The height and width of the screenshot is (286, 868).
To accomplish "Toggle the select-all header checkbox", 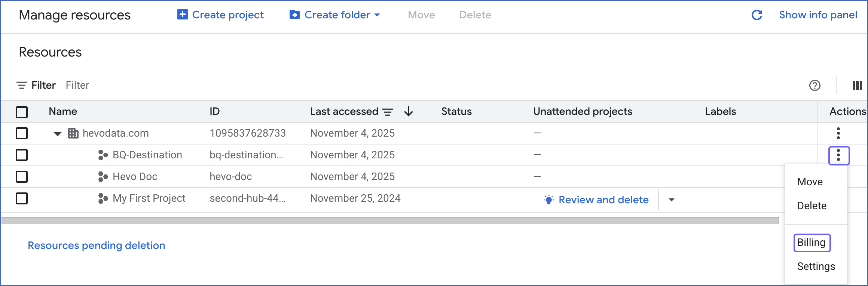I will point(22,112).
